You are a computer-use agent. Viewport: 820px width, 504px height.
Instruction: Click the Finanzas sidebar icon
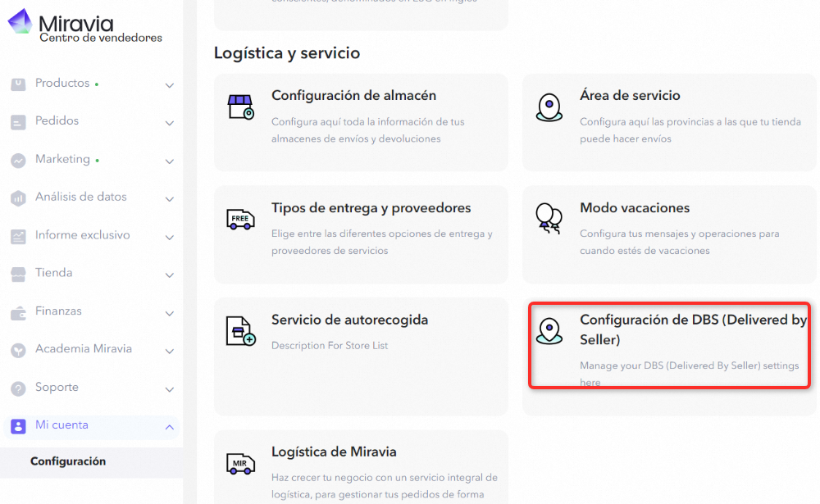18,311
